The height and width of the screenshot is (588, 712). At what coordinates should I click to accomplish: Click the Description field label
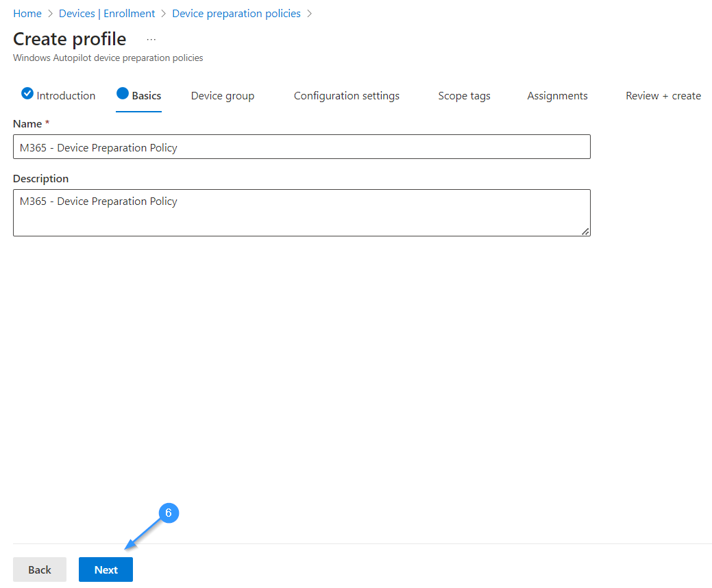pos(41,179)
